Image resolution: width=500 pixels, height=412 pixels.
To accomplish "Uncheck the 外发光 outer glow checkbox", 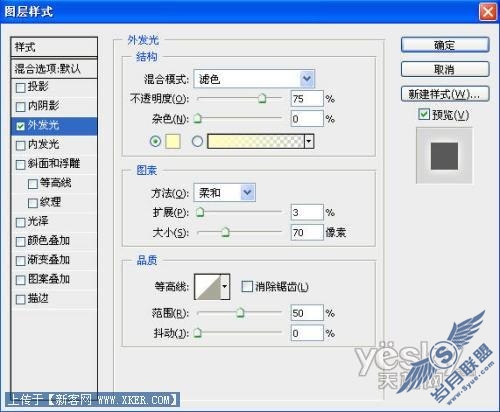I will [x=20, y=126].
